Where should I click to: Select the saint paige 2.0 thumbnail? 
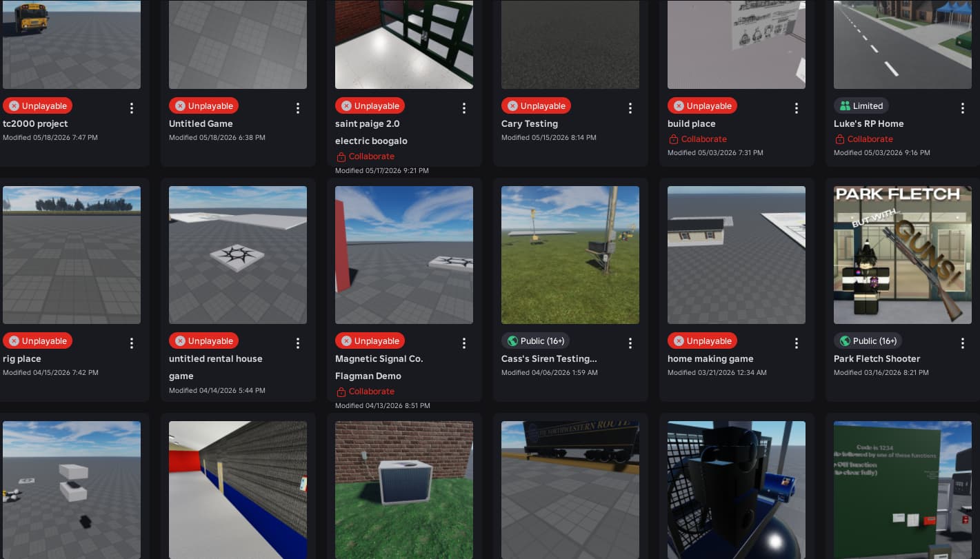point(404,44)
